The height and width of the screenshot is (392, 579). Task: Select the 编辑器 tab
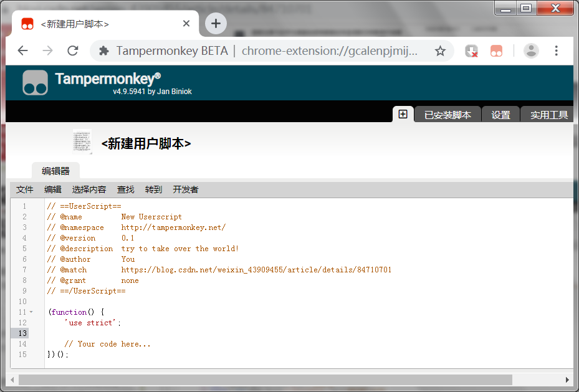click(x=55, y=171)
